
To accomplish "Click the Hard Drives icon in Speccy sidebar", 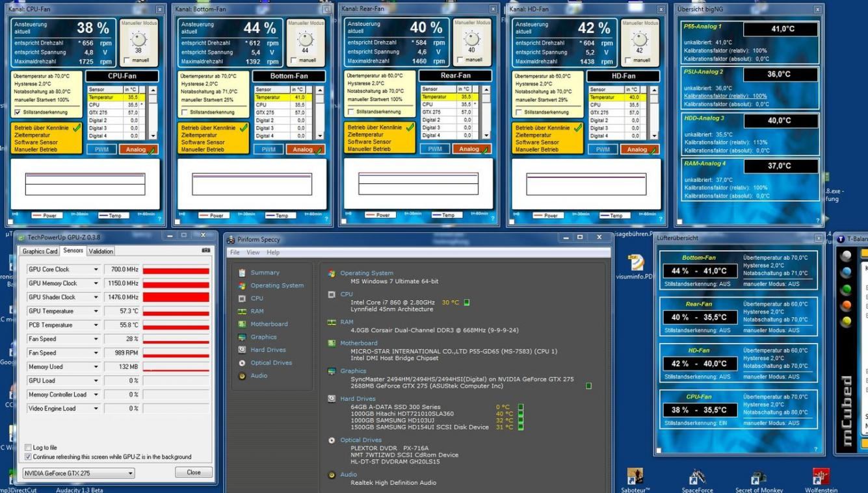I will pyautogui.click(x=243, y=350).
